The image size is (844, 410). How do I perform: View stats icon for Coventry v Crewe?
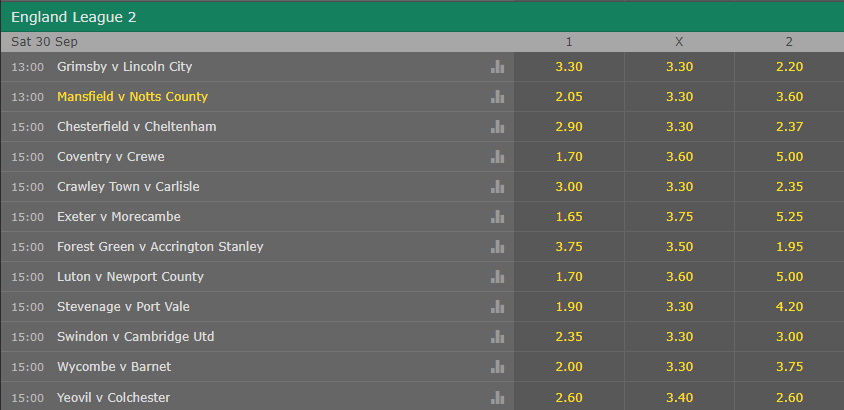497,157
